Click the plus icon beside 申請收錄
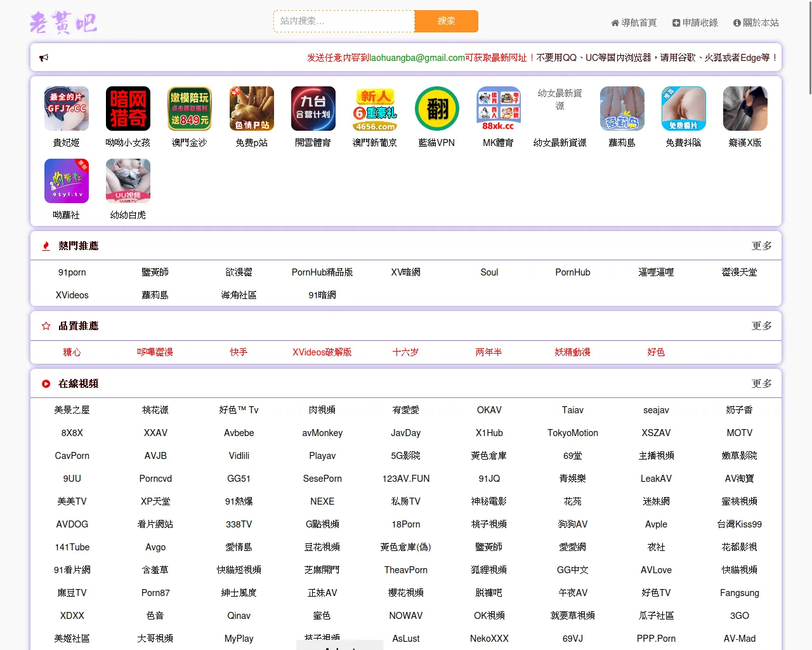This screenshot has width=812, height=650. 676,23
